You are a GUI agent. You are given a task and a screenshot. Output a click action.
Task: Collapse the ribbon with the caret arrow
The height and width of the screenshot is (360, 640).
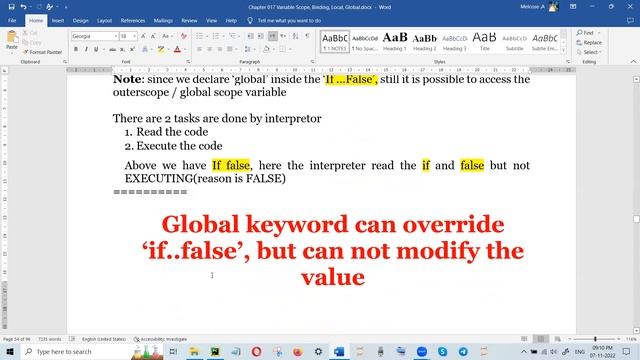coord(633,62)
